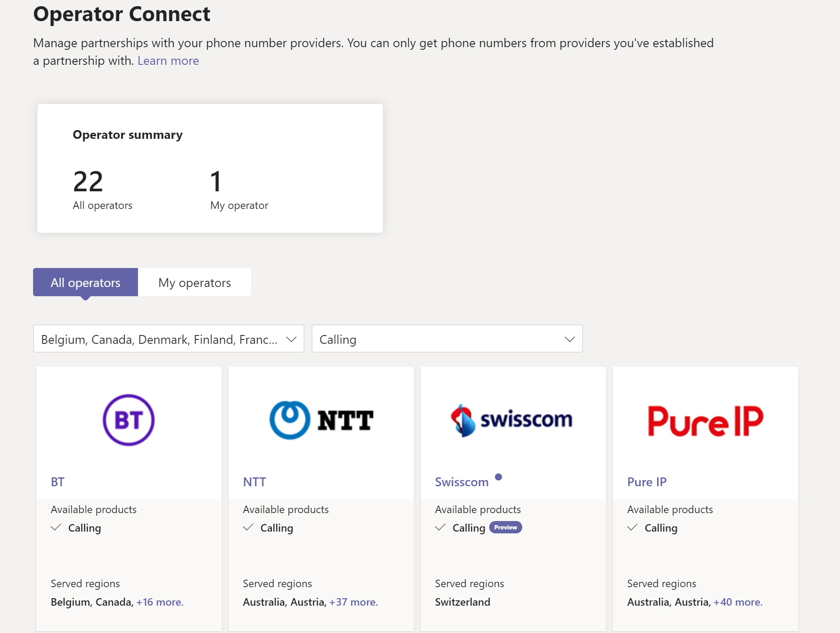
Task: Select the All operators tab
Action: (85, 283)
